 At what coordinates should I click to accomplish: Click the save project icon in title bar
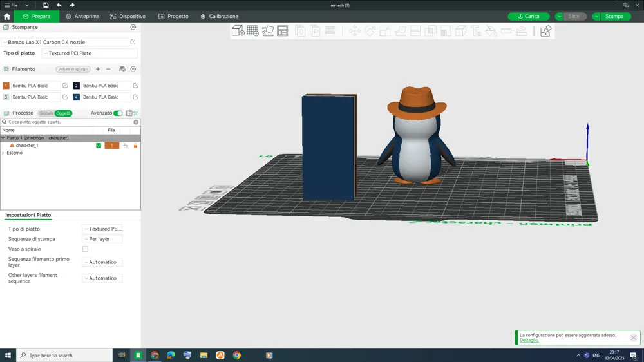tap(46, 5)
